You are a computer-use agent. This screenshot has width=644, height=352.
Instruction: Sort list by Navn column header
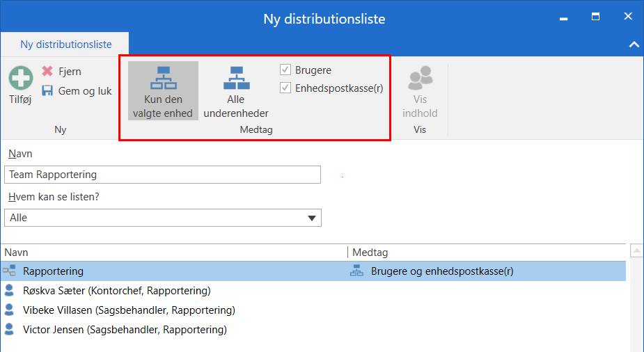(174, 253)
